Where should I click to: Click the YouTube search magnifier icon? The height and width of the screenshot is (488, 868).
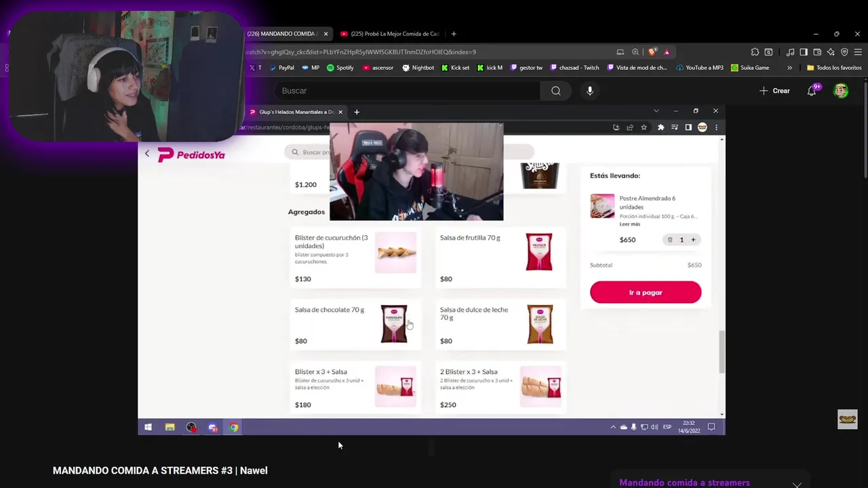(556, 91)
